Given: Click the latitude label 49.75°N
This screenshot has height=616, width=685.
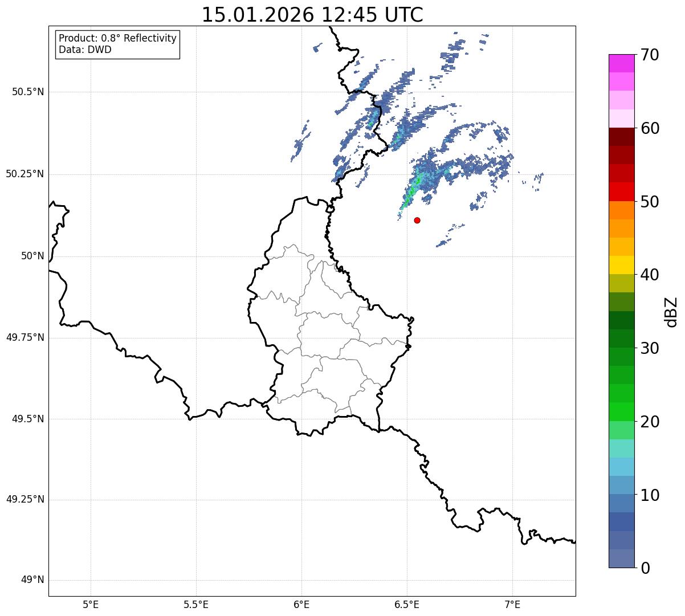Looking at the screenshot, I should 25,337.
